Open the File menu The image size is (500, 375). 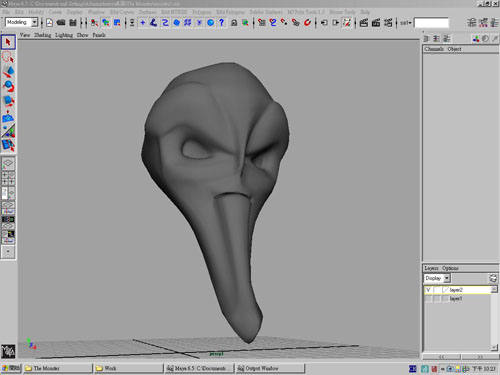coord(6,12)
